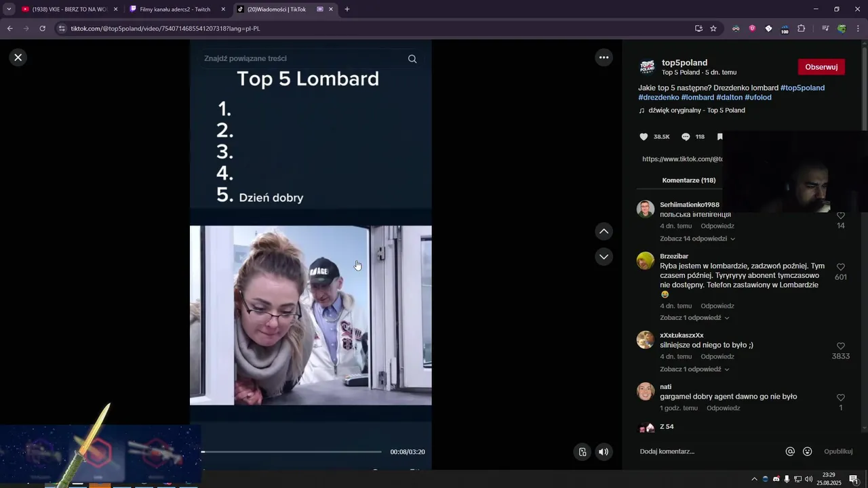Select the Komentarze (118) tab
The width and height of the screenshot is (868, 488).
click(x=688, y=180)
